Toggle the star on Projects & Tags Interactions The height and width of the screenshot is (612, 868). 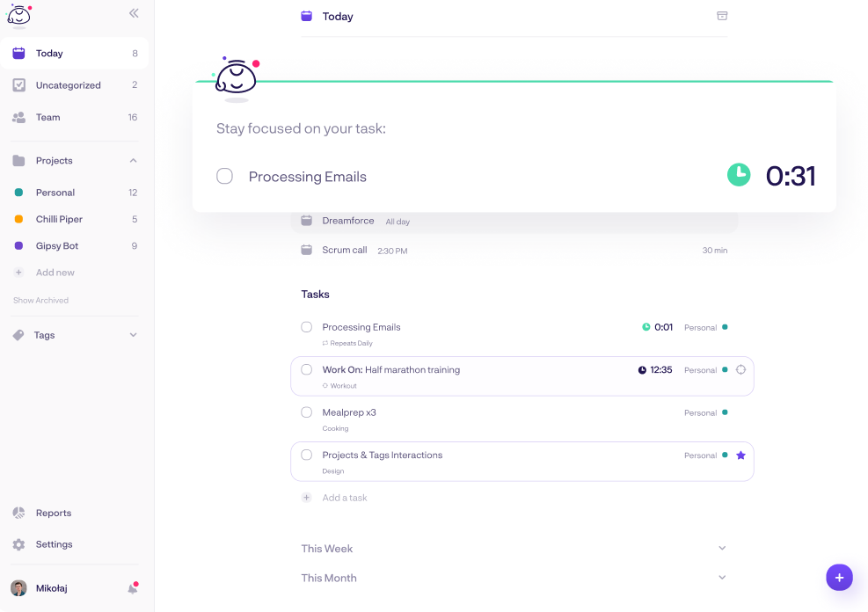pyautogui.click(x=740, y=455)
